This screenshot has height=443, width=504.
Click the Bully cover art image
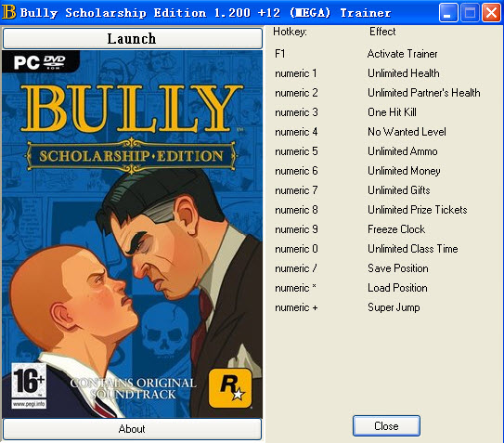point(132,234)
